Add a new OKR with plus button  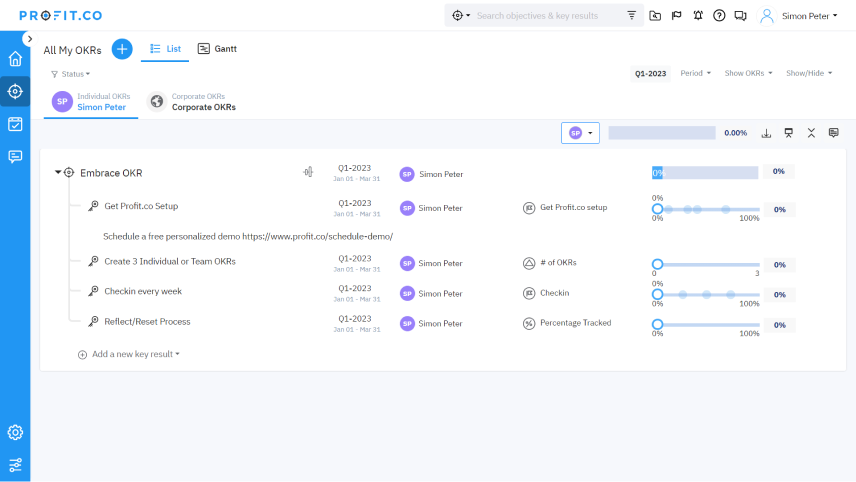122,49
